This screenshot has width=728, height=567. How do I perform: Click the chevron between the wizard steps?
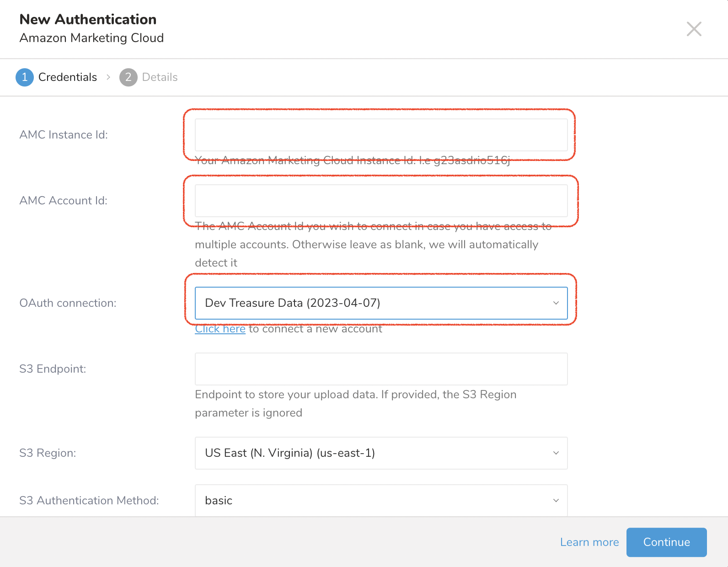coord(108,77)
